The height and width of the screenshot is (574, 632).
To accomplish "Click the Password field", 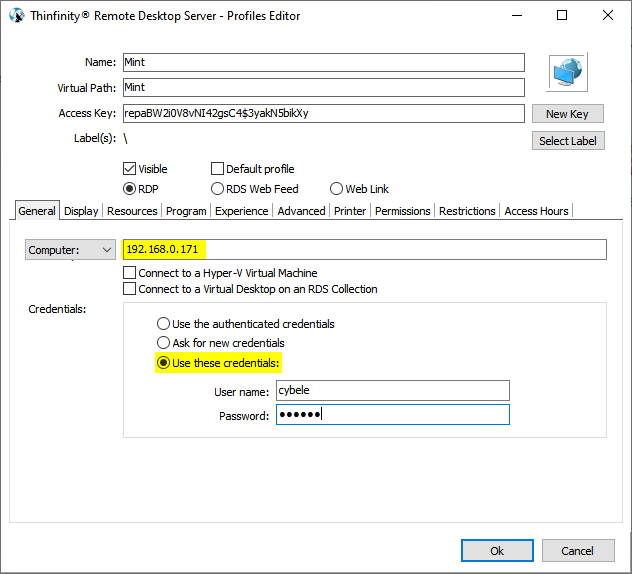I will point(393,414).
